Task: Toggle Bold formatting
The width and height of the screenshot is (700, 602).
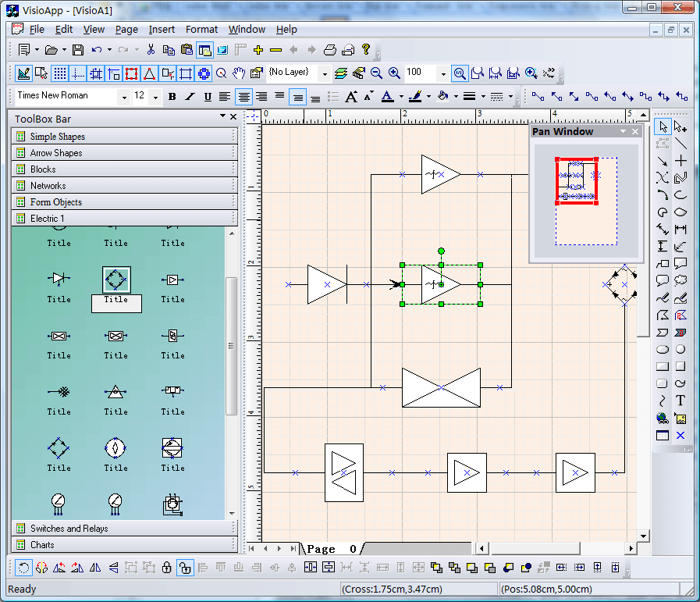Action: point(172,97)
